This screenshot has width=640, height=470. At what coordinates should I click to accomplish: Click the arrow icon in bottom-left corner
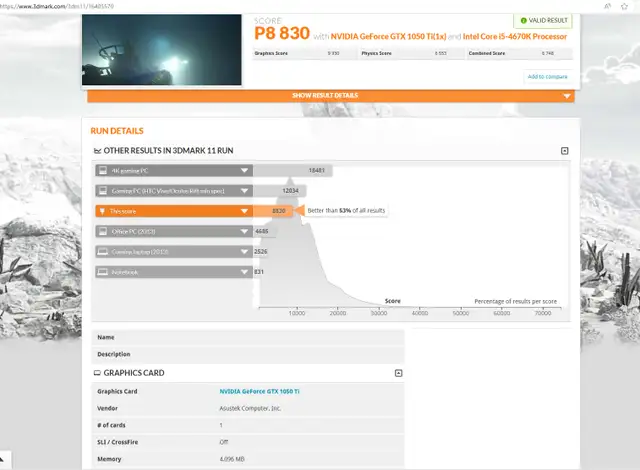[2, 460]
